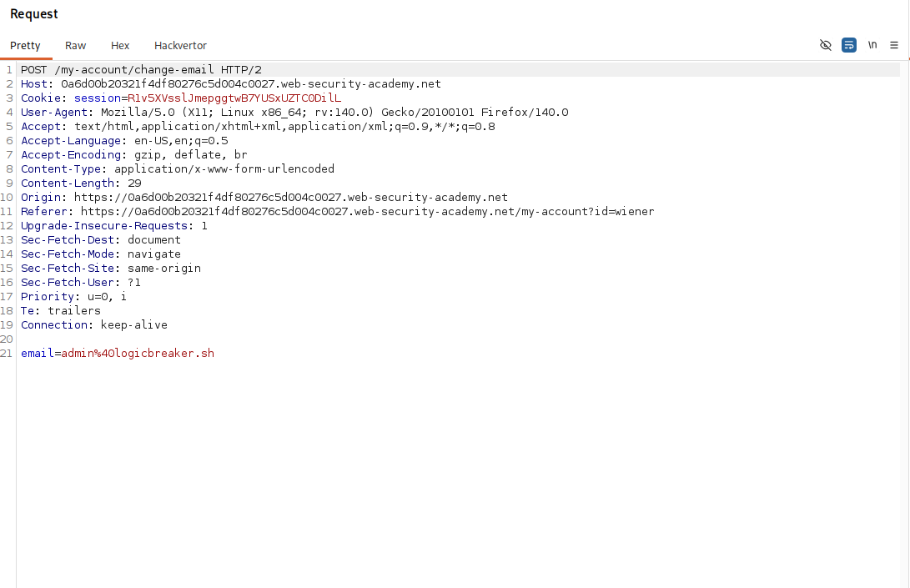Switch to the Raw tab
The width and height of the screenshot is (910, 588).
[x=75, y=46]
